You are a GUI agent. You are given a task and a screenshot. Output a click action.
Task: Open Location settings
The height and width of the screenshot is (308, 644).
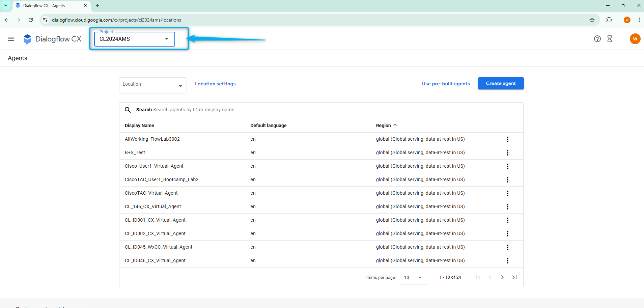[x=215, y=84]
